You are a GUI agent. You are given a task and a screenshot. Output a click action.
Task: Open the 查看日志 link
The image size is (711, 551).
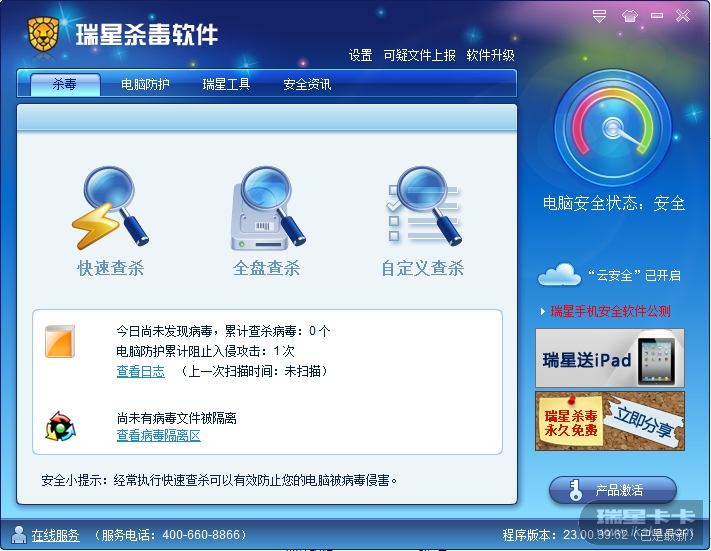point(141,371)
